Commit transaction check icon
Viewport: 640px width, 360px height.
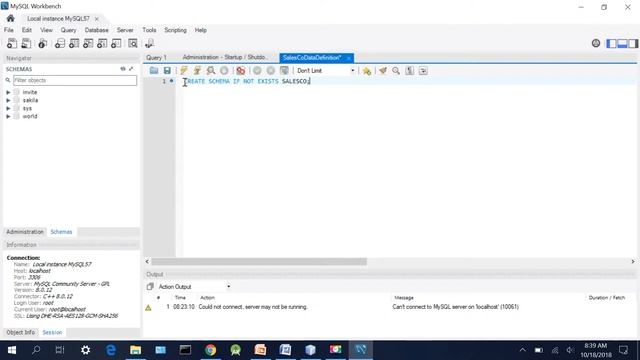[x=257, y=71]
